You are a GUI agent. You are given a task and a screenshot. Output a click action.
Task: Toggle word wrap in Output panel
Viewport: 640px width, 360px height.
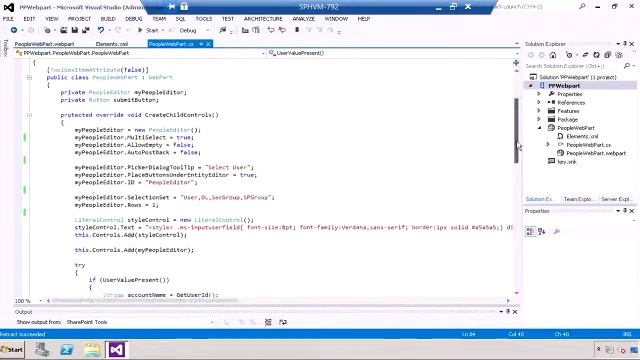(x=283, y=322)
